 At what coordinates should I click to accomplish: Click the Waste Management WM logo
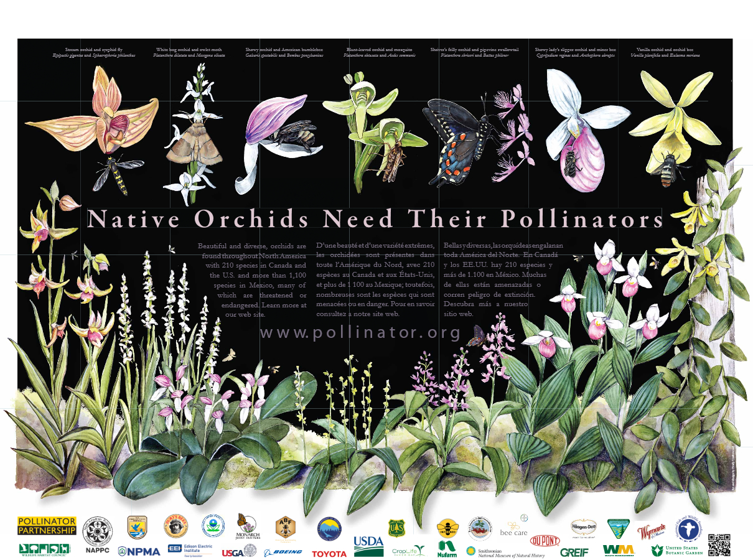tap(618, 550)
